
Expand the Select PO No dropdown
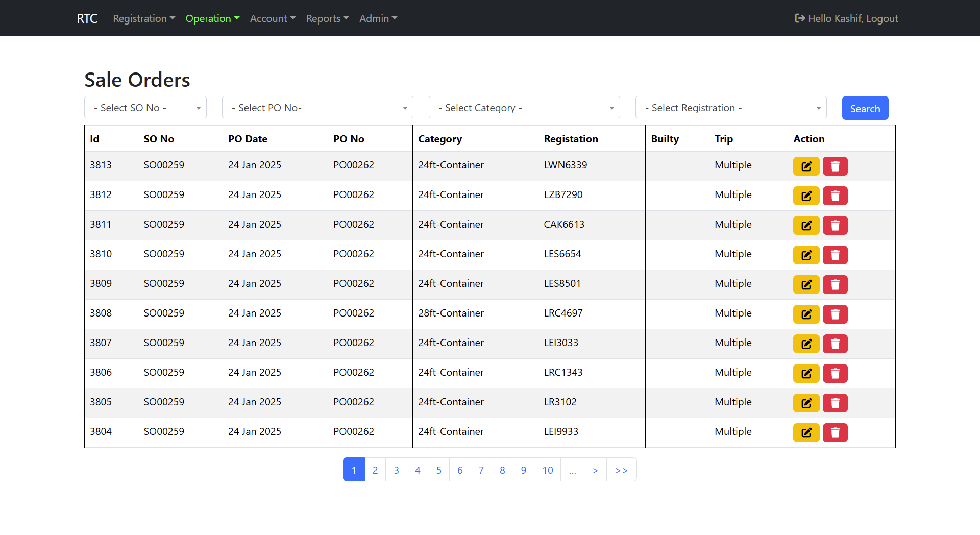[x=317, y=108]
